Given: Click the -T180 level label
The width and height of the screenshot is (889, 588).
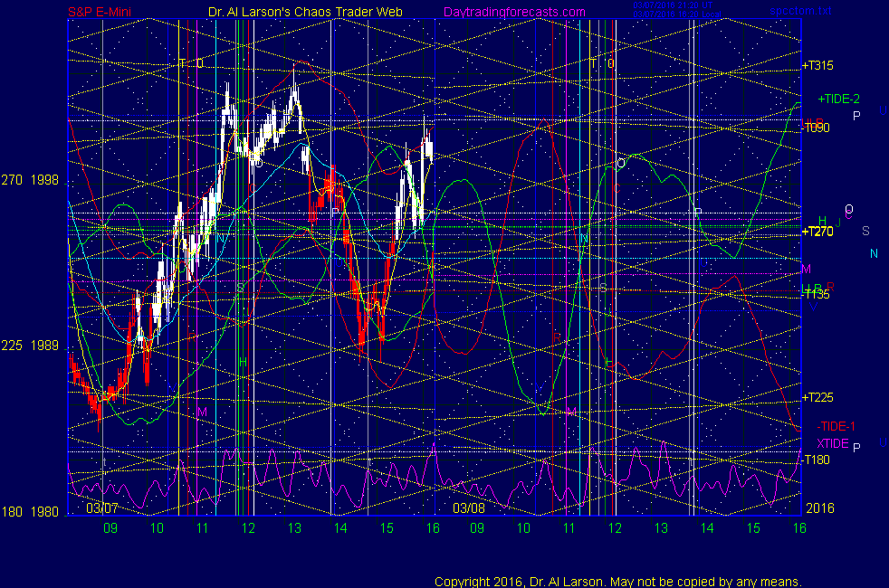Looking at the screenshot, I should 817,460.
